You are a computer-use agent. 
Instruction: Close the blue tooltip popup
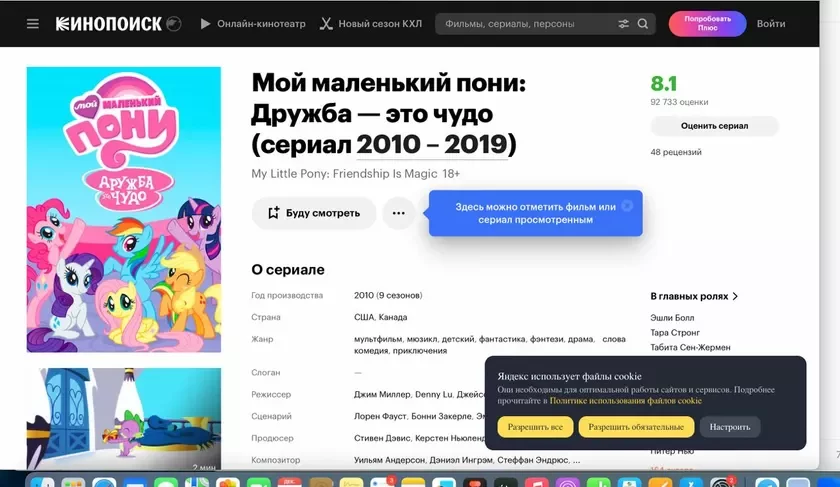(627, 205)
